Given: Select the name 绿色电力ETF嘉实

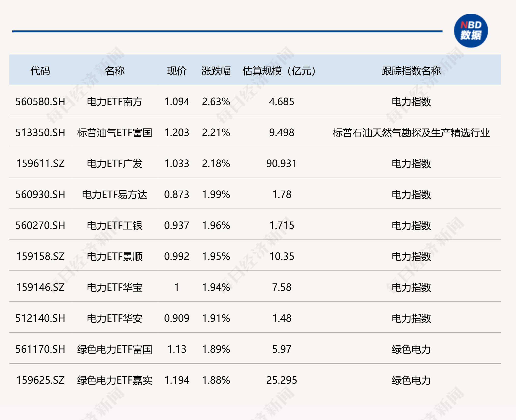Looking at the screenshot, I should point(115,380).
